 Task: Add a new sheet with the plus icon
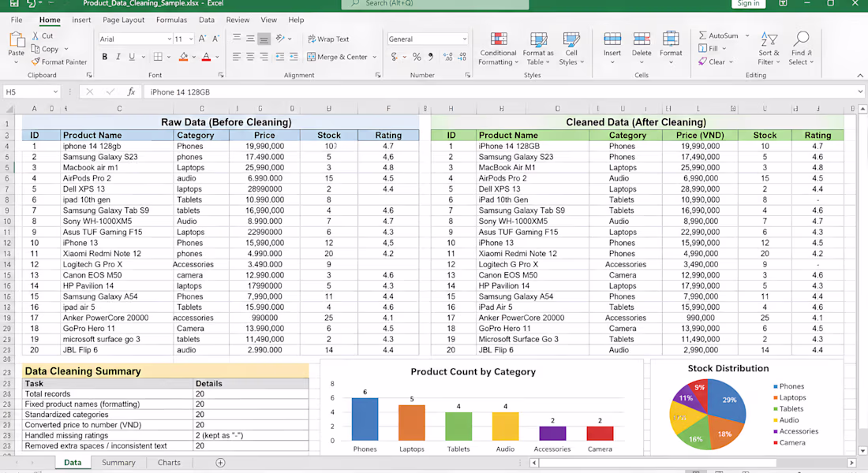pyautogui.click(x=220, y=463)
